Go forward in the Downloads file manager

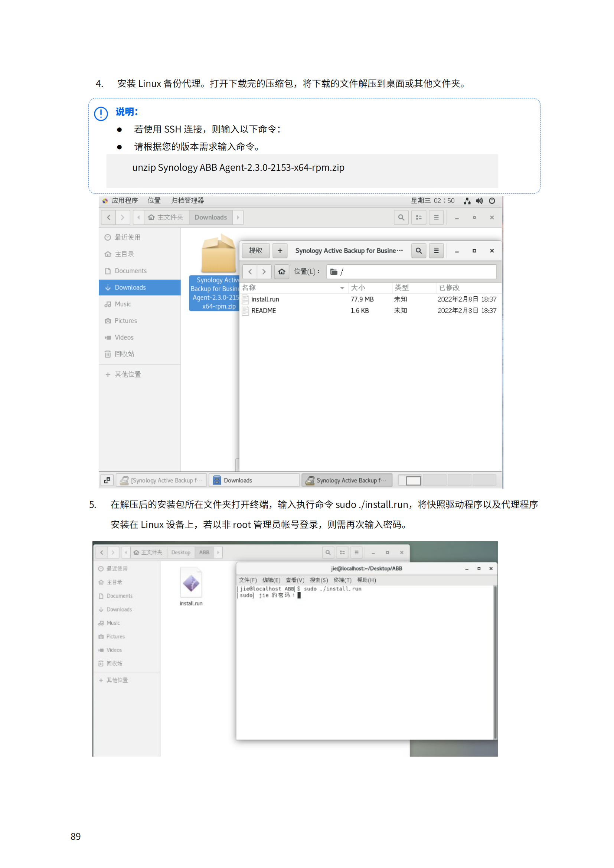123,218
